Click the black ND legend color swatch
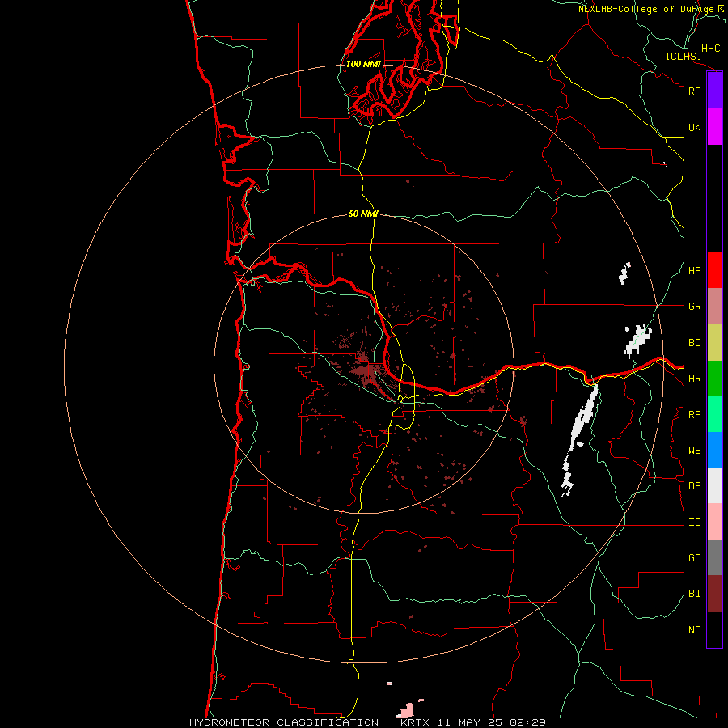The width and height of the screenshot is (728, 728). pyautogui.click(x=714, y=629)
